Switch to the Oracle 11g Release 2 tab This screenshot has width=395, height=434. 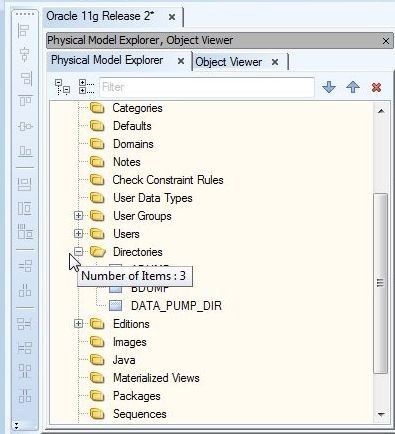pos(100,16)
